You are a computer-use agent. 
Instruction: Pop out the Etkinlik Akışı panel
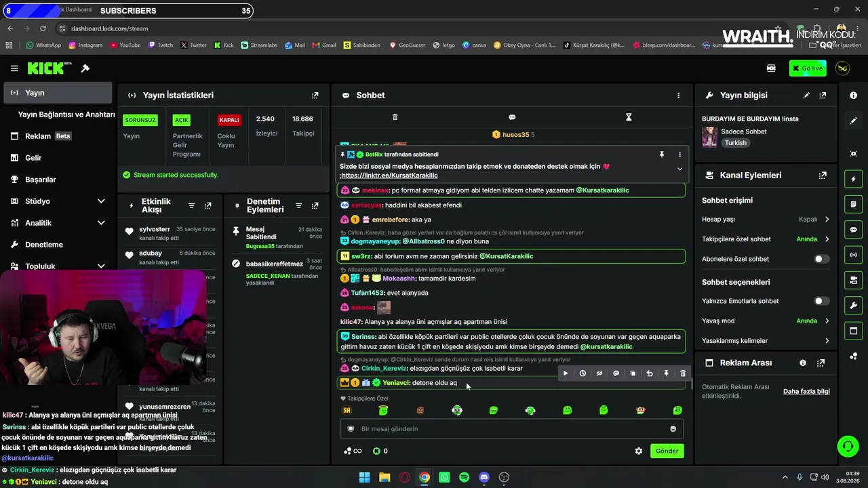208,206
